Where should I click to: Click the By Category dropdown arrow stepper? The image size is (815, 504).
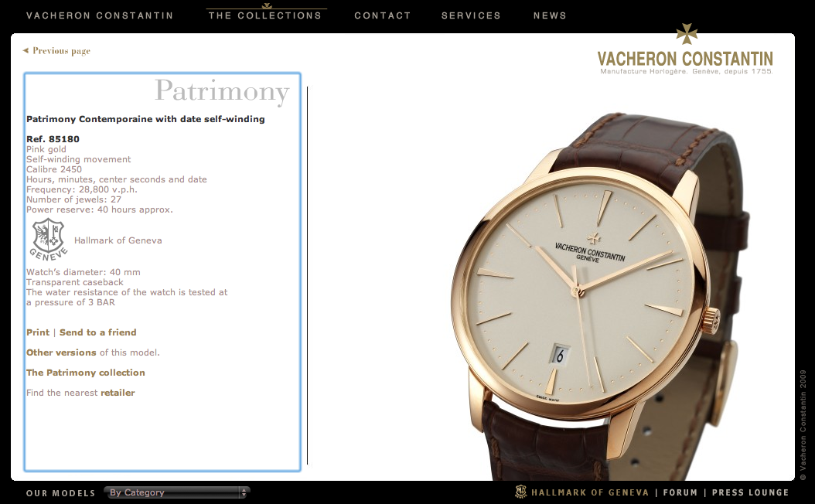(x=244, y=492)
